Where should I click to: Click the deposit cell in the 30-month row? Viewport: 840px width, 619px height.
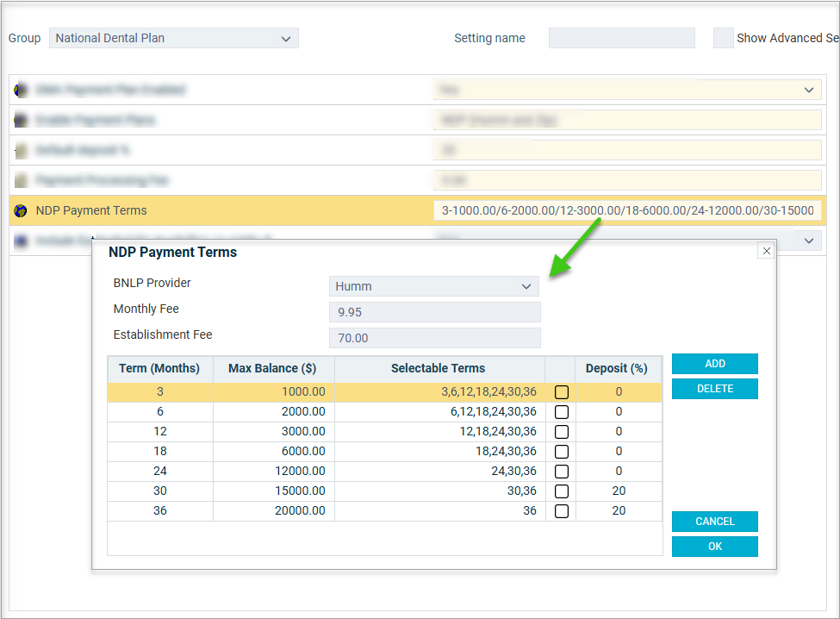(x=619, y=491)
